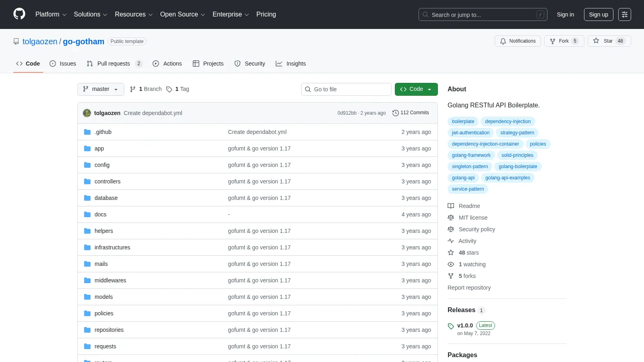644x362 pixels.
Task: Open the v1.0.0 release
Action: coord(465,325)
